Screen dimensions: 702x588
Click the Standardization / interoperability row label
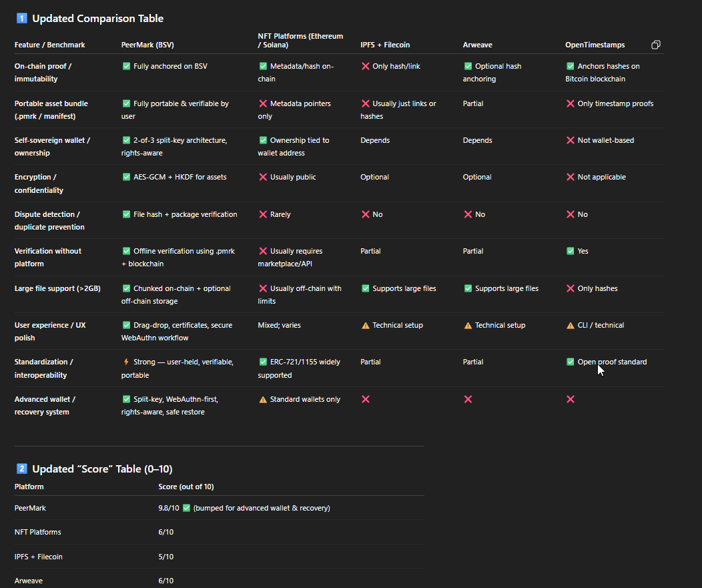43,368
